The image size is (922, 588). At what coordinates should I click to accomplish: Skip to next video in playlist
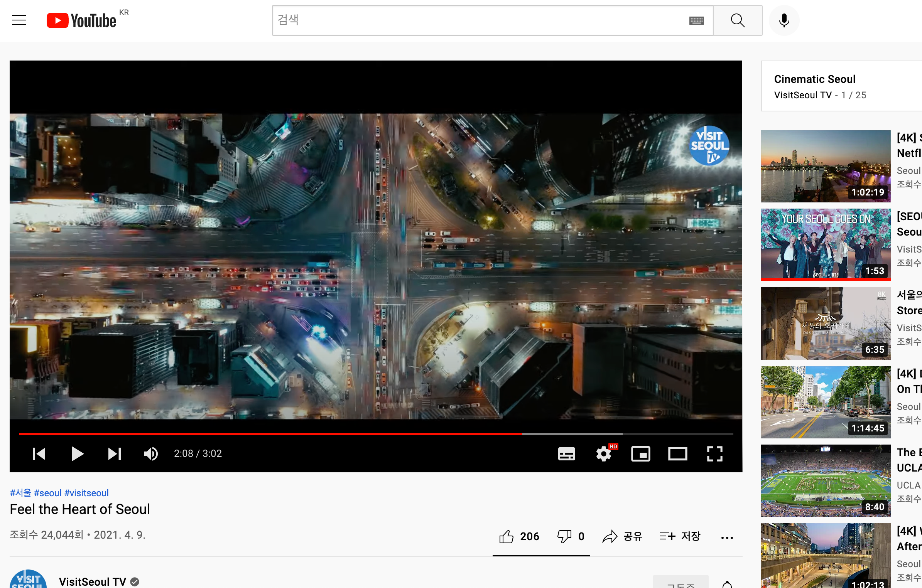115,454
